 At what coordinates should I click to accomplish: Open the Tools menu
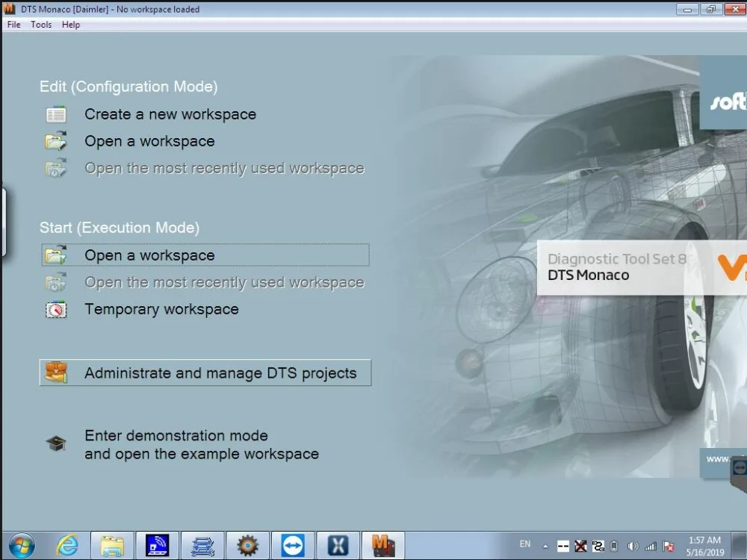click(41, 25)
